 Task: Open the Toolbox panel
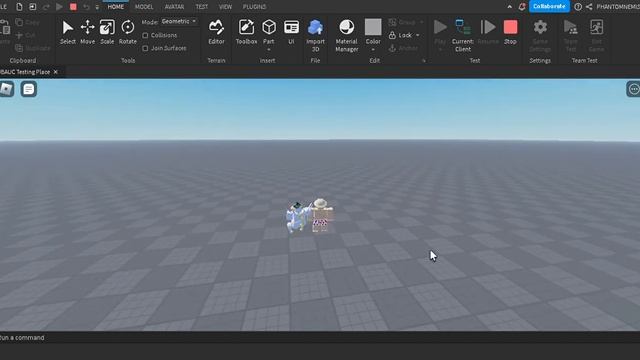246,32
